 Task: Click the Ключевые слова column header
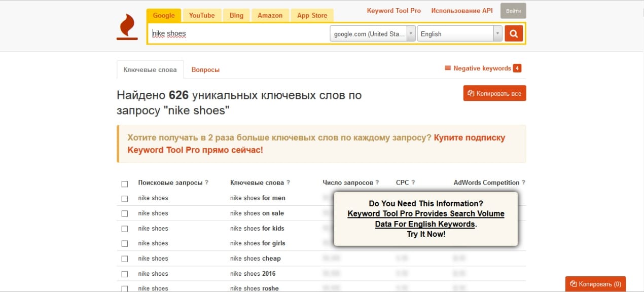pos(257,182)
